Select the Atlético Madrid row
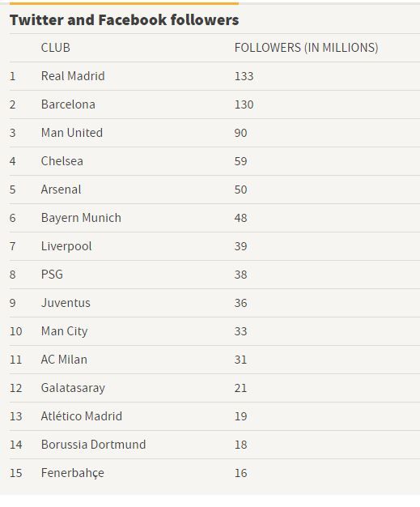Screen dimensions: 420x507 (x=214, y=416)
